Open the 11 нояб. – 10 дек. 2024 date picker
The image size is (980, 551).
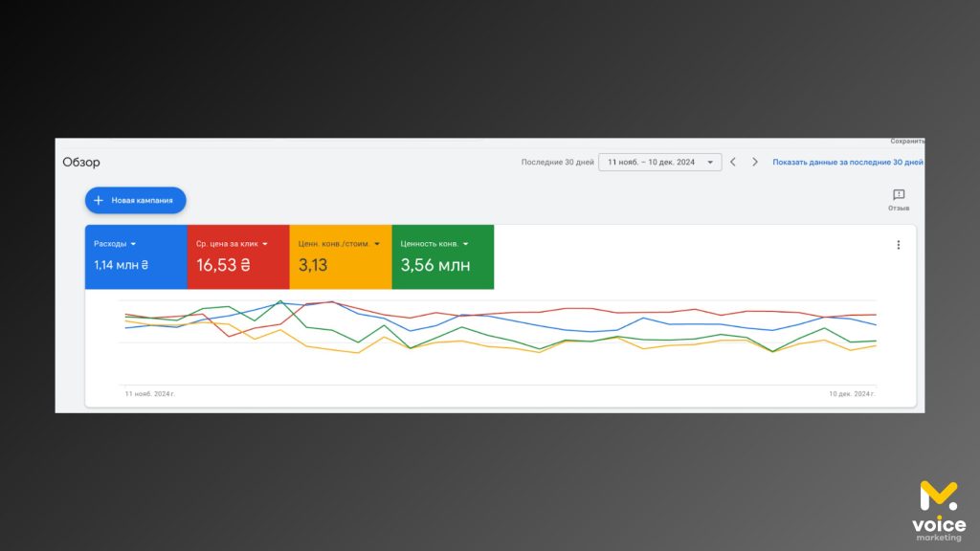coord(659,163)
